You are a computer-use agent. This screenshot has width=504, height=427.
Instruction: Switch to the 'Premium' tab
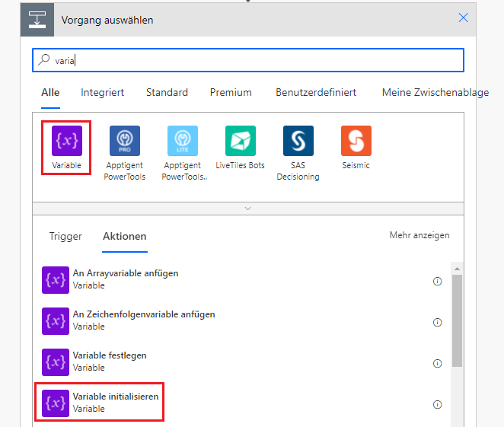coord(231,93)
